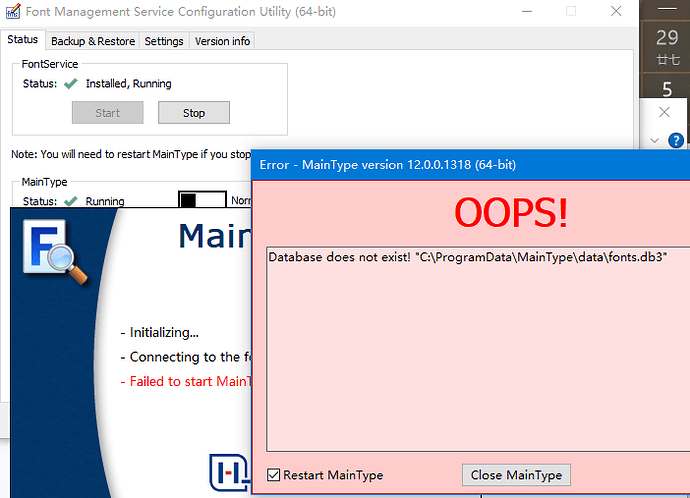The width and height of the screenshot is (690, 498).
Task: Click the blue help question mark icon
Action: (x=675, y=140)
